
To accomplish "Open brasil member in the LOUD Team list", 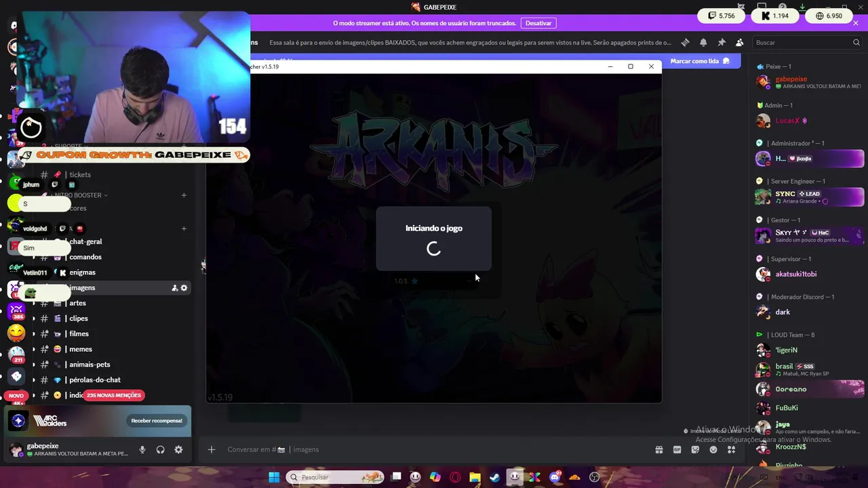I will click(x=809, y=369).
